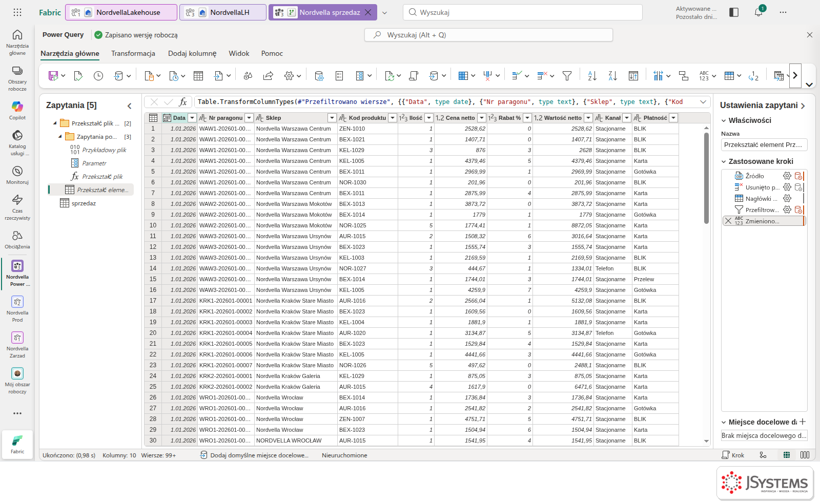This screenshot has width=820, height=504.
Task: Click the Power Query search box
Action: click(x=488, y=35)
